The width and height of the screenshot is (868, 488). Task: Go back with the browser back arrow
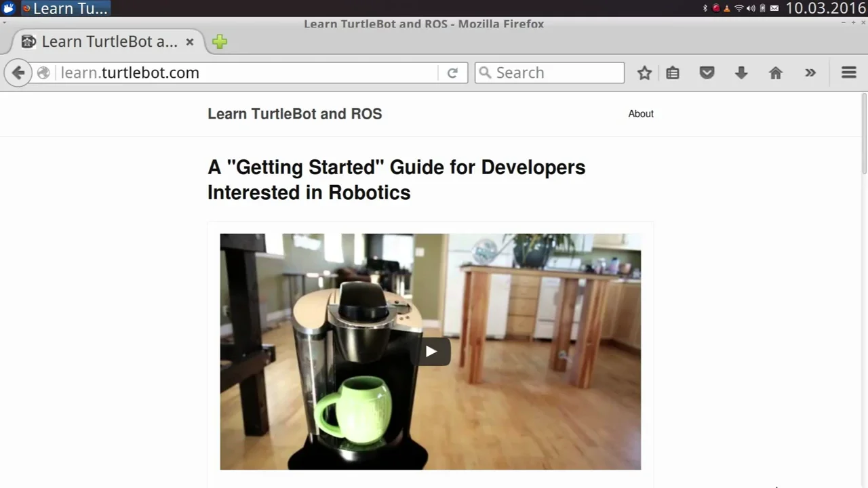[18, 73]
